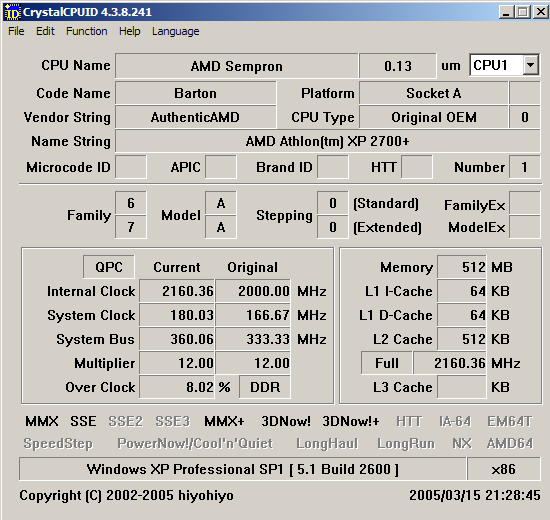The width and height of the screenshot is (550, 520).
Task: Click the AuthenticAMD vendor string field
Action: pyautogui.click(x=195, y=117)
